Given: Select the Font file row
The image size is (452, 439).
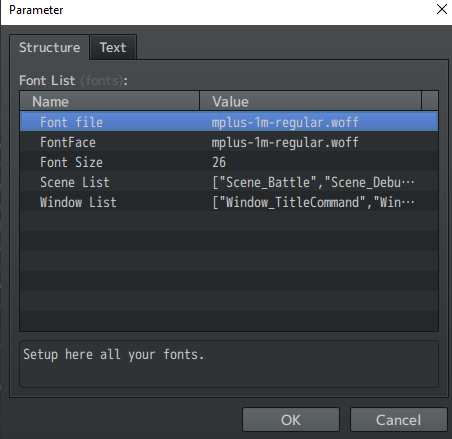Looking at the screenshot, I should (x=229, y=122).
